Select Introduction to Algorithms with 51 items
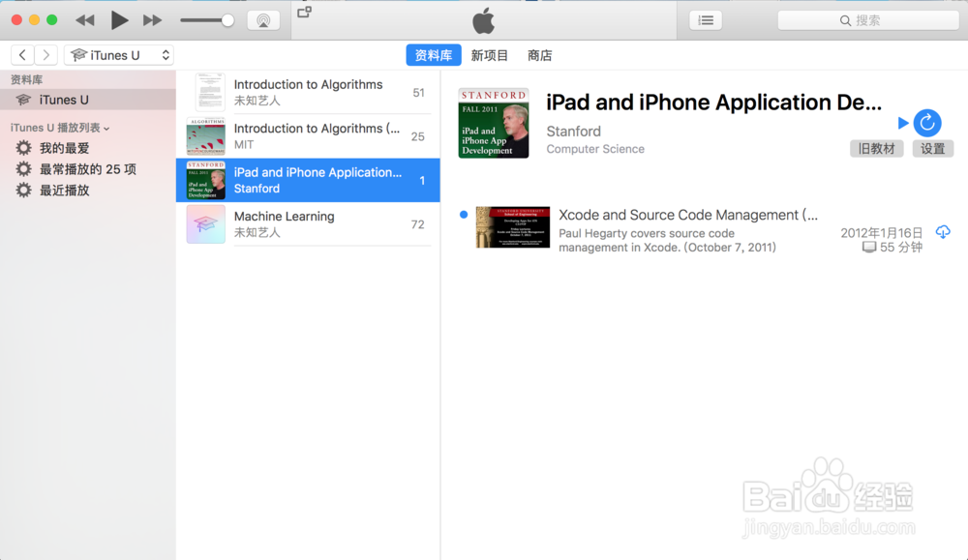The height and width of the screenshot is (560, 968). (308, 92)
